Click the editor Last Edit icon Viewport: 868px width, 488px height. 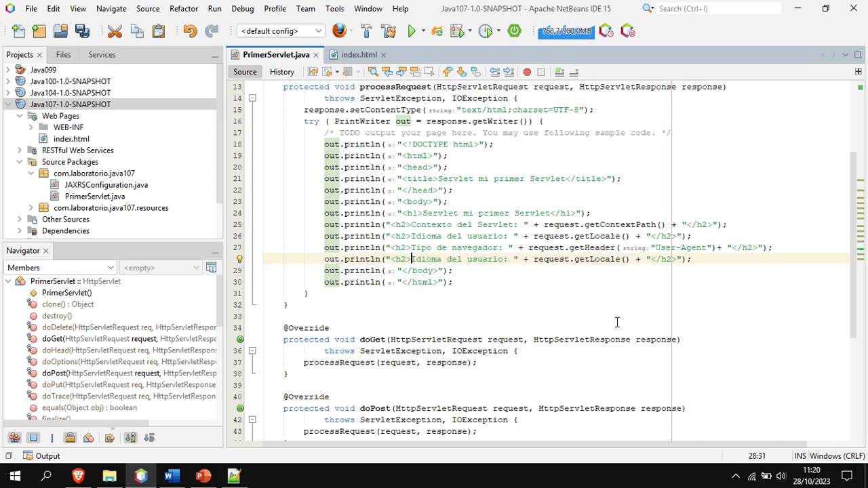(x=313, y=72)
